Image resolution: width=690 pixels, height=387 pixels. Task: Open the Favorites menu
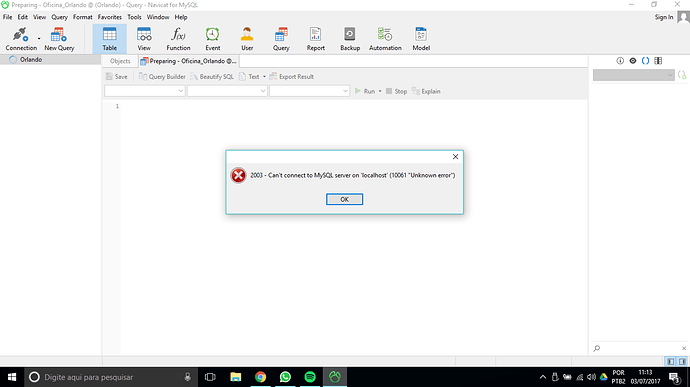[110, 17]
